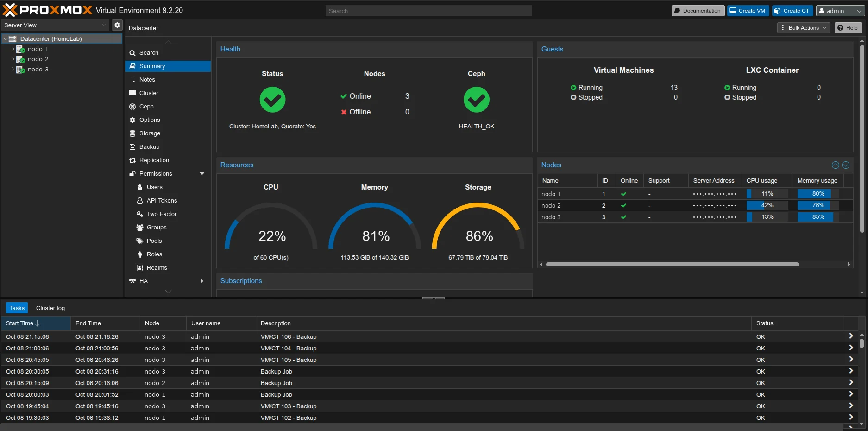Click the top Search input field
Image resolution: width=868 pixels, height=431 pixels.
point(428,11)
